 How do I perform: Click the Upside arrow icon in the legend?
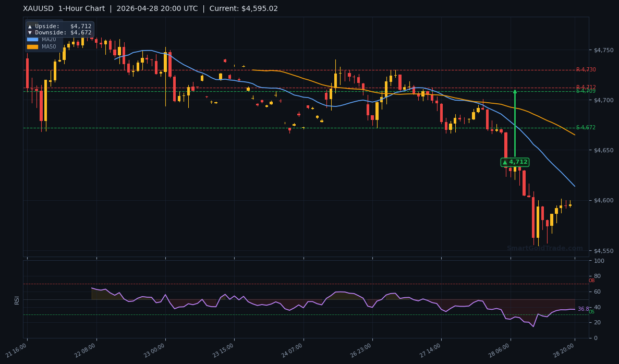(30, 26)
